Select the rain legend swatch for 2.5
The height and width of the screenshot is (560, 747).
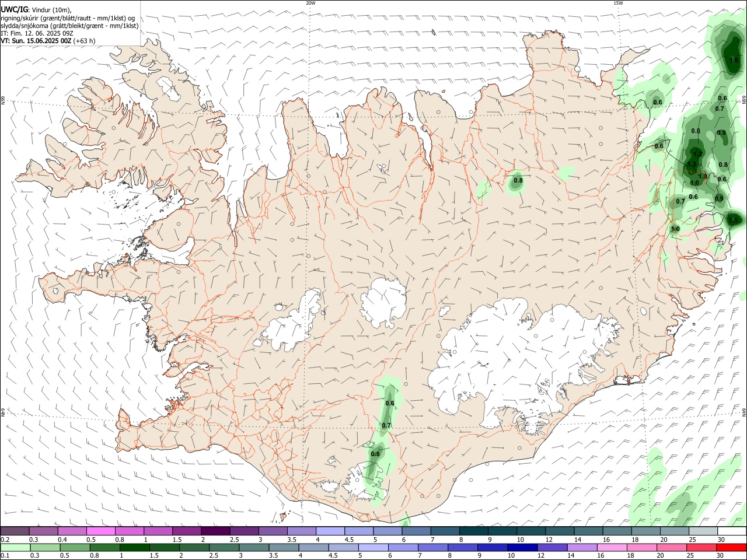pos(224,548)
